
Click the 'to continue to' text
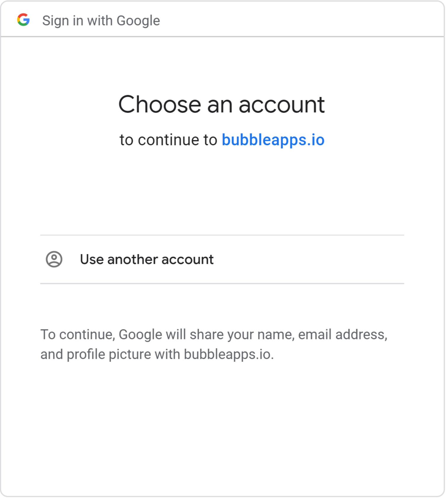coord(168,140)
